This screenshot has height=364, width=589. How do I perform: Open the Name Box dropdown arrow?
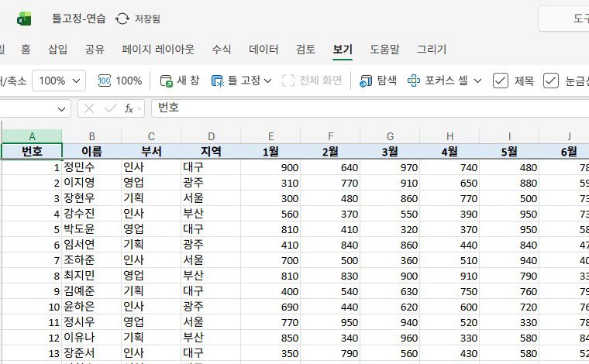[x=61, y=109]
